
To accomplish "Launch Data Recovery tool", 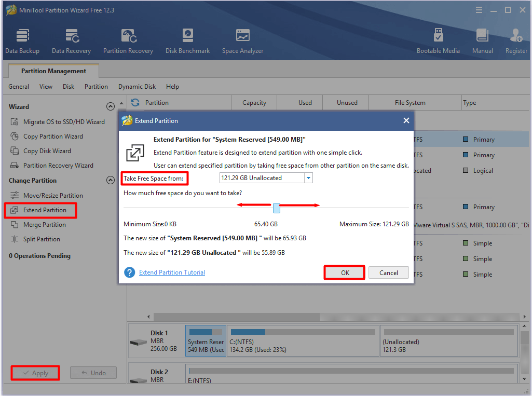I will pos(71,40).
